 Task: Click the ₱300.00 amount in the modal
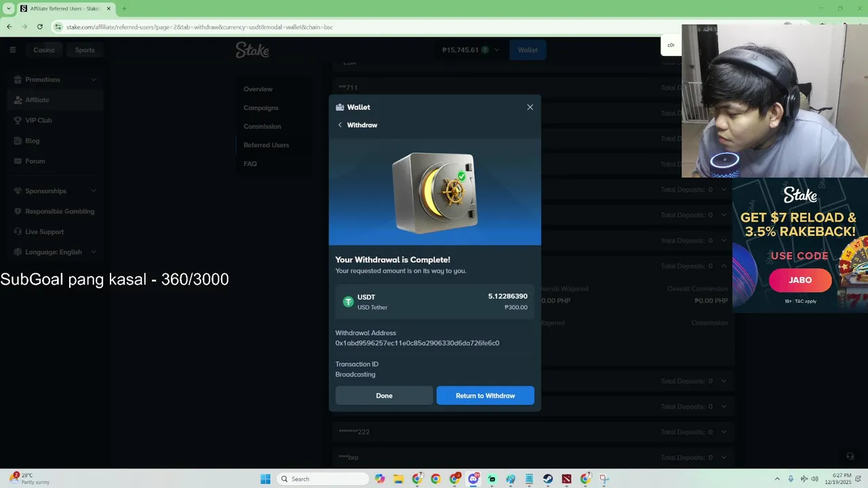516,308
